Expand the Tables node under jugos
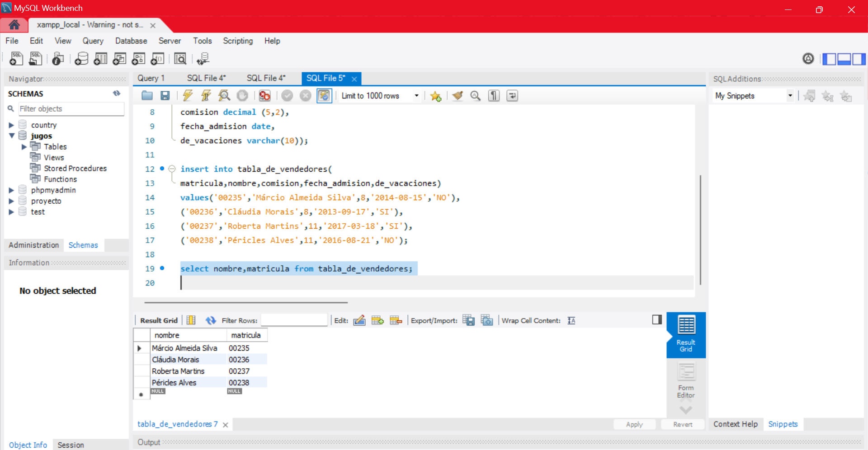868x450 pixels. click(24, 147)
